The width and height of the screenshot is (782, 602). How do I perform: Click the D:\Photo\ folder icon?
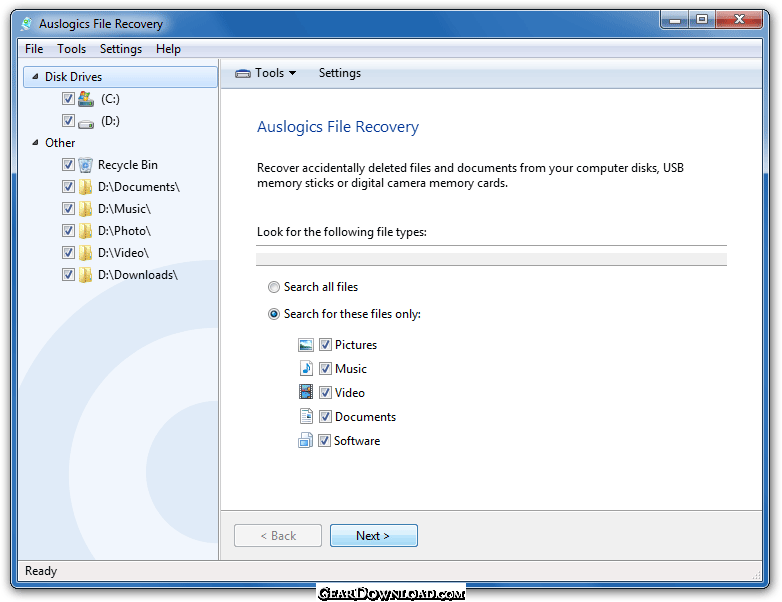coord(86,231)
